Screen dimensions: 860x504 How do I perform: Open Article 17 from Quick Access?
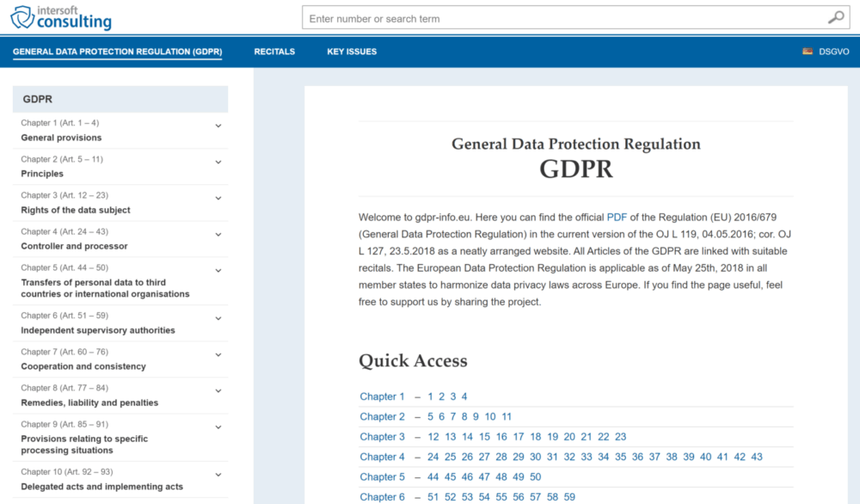pyautogui.click(x=518, y=436)
